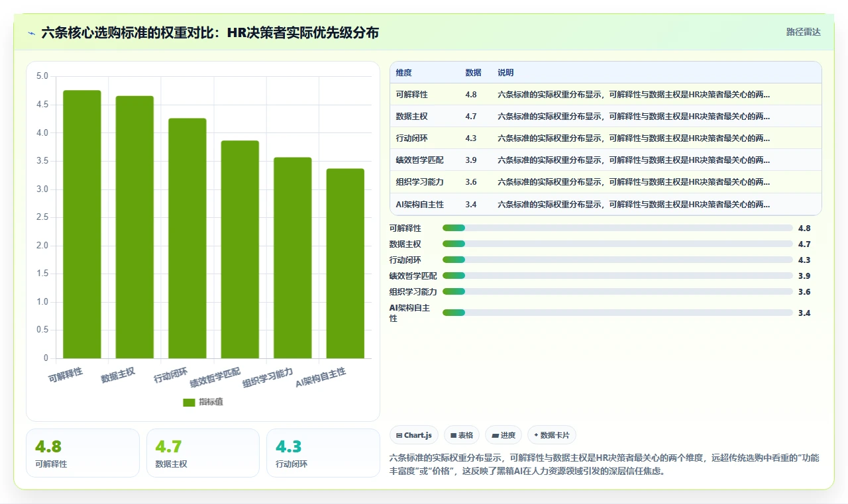The width and height of the screenshot is (848, 504).
Task: Click the 5.0 y-axis label
Action: point(42,76)
